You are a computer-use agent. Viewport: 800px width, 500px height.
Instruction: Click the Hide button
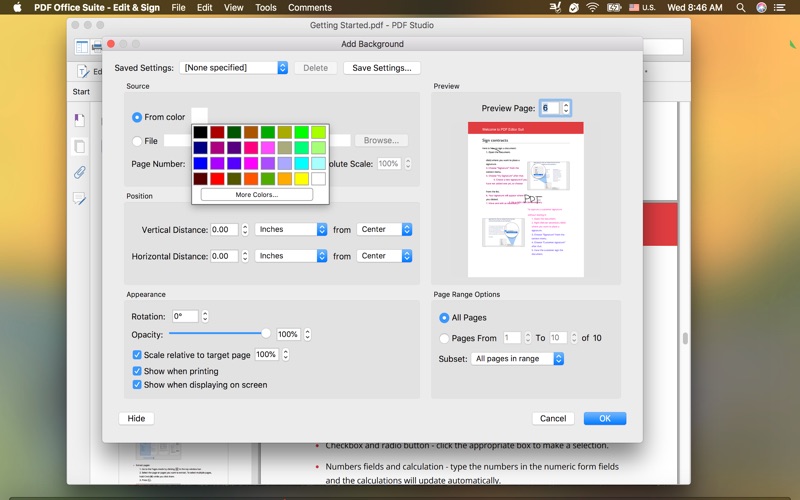[136, 418]
